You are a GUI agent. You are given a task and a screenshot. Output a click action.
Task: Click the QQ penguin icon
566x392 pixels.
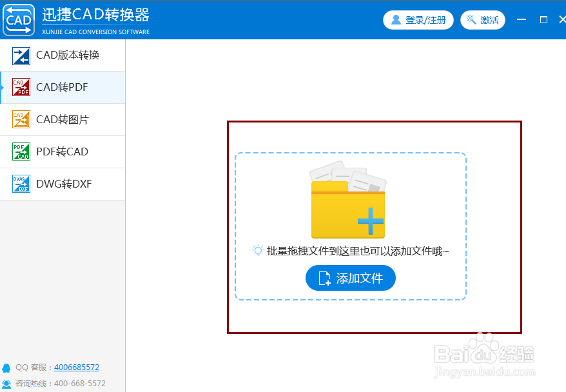pyautogui.click(x=6, y=367)
